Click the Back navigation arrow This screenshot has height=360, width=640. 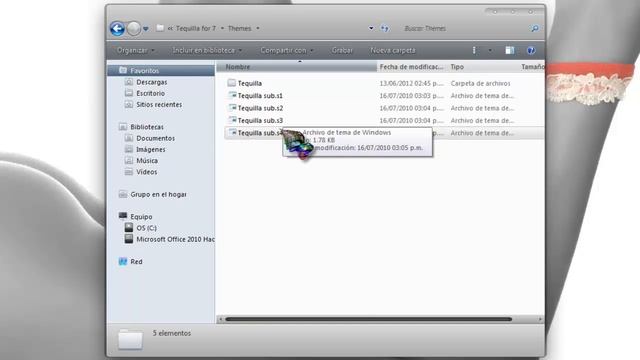pyautogui.click(x=118, y=29)
